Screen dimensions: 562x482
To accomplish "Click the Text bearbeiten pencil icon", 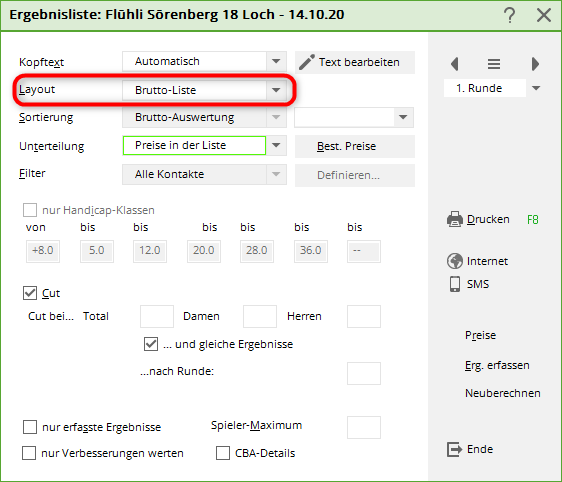I will 307,62.
